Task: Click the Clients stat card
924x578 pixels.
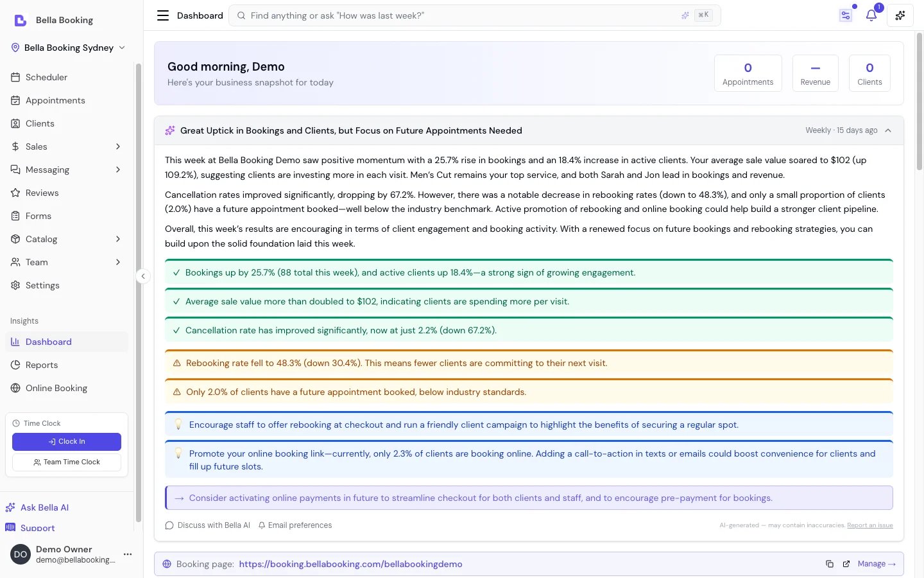Action: tap(869, 73)
